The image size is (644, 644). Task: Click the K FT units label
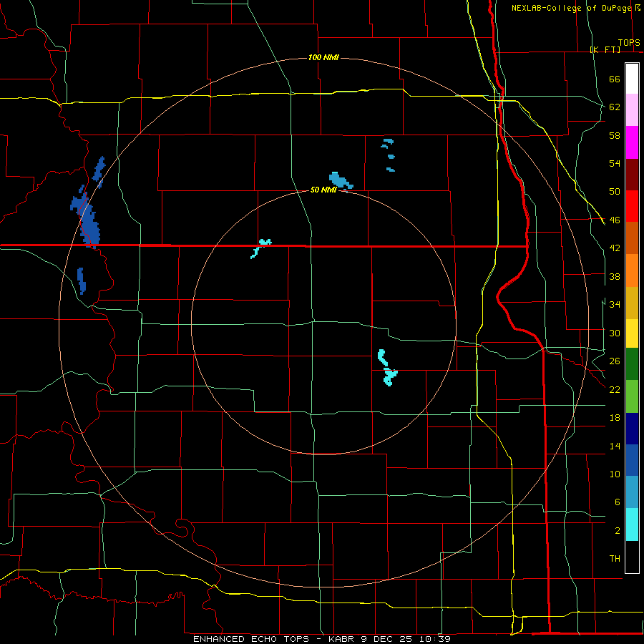605,49
